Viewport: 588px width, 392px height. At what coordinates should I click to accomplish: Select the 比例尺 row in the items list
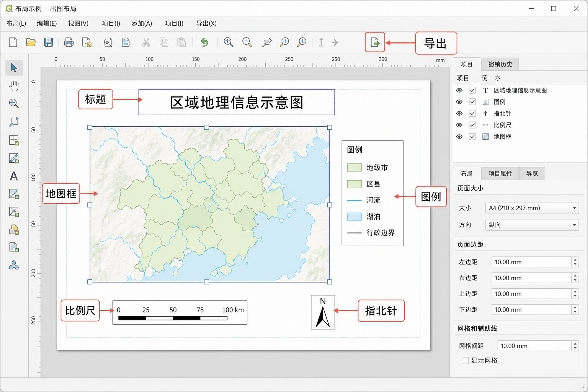(x=520, y=125)
